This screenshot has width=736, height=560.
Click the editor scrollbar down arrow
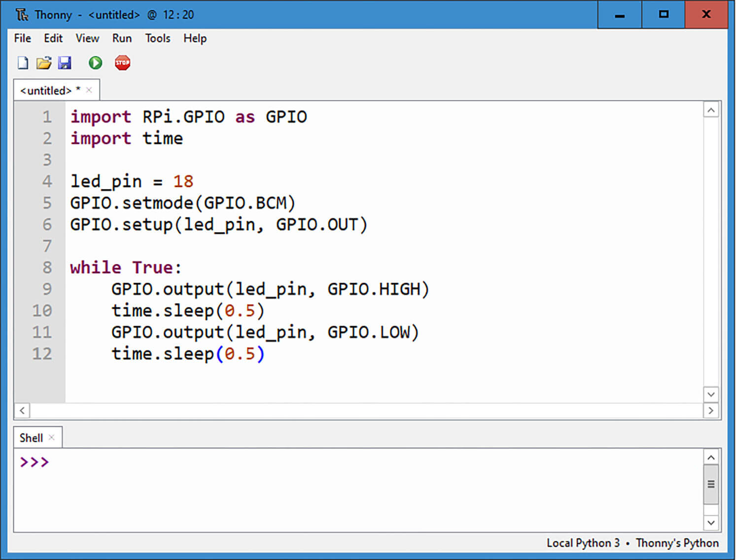tap(711, 394)
